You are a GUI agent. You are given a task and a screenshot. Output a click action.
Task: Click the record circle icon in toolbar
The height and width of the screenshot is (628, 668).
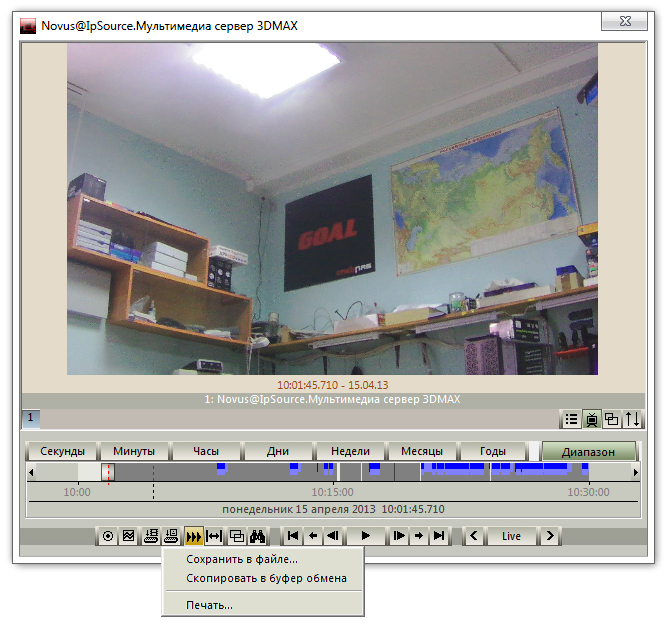[108, 536]
